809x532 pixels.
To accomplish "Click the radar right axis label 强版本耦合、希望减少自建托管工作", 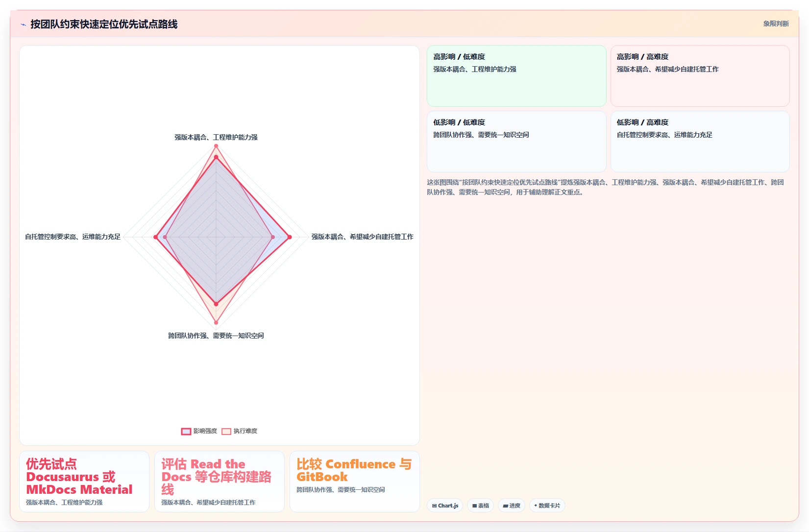I will pyautogui.click(x=362, y=237).
